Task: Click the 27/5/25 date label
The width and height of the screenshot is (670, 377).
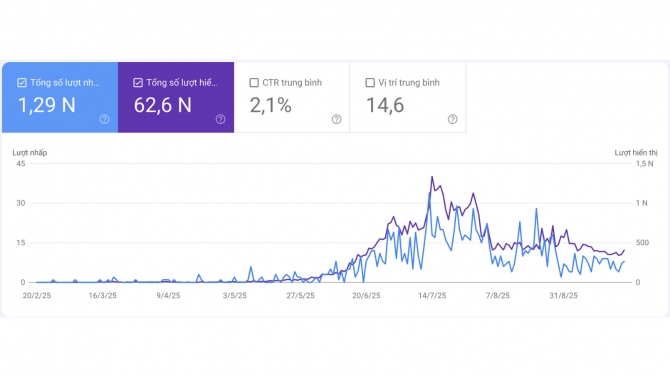Action: tap(300, 295)
